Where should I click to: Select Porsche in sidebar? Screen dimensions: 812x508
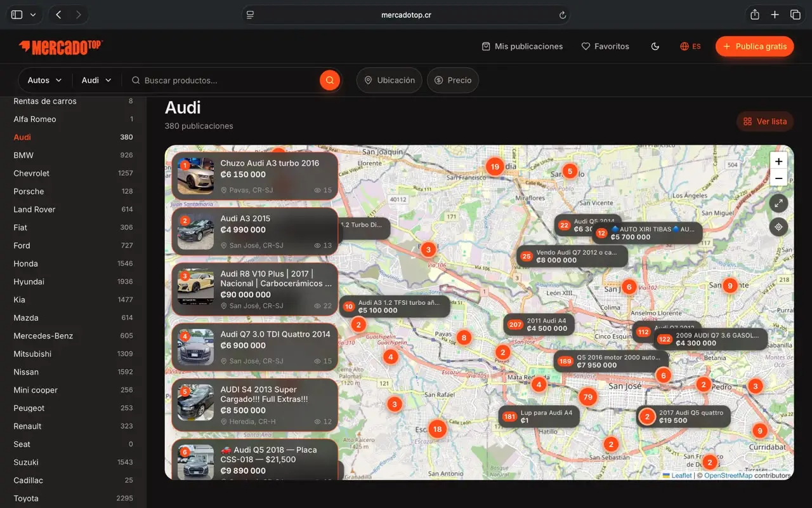(73, 191)
